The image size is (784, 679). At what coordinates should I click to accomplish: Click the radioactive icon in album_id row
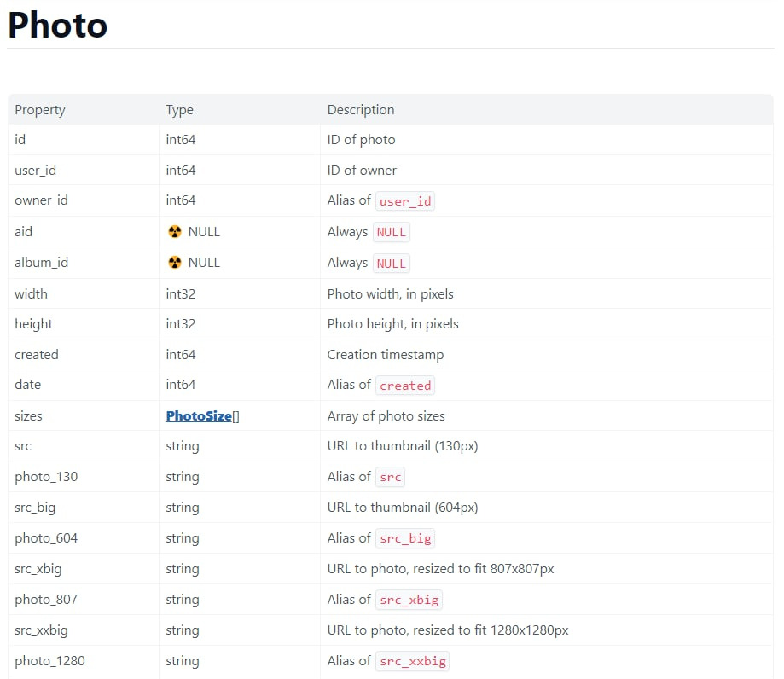point(175,263)
